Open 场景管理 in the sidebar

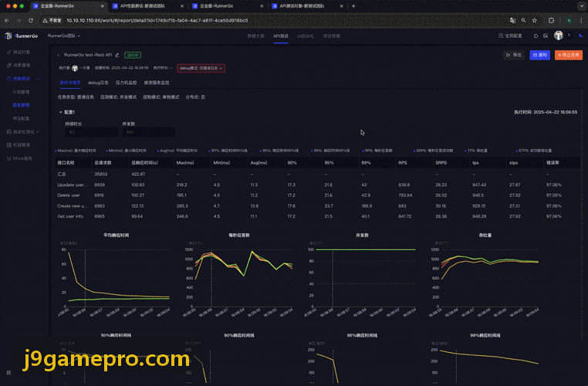point(19,66)
